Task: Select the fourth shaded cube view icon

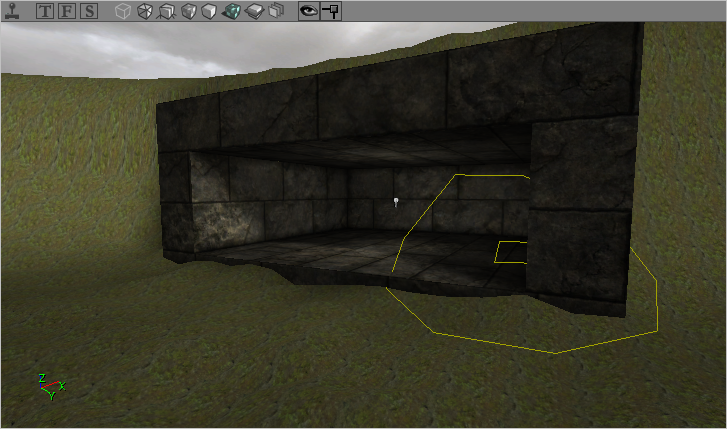Action: pos(188,12)
